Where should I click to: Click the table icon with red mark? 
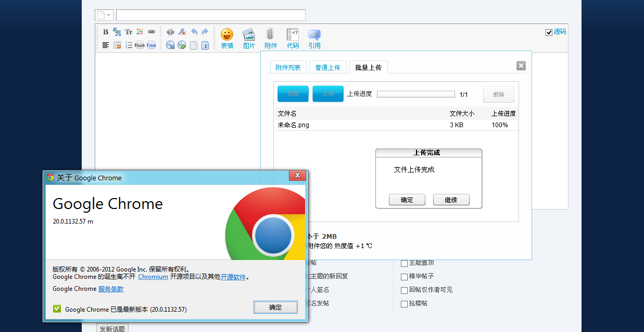(117, 45)
